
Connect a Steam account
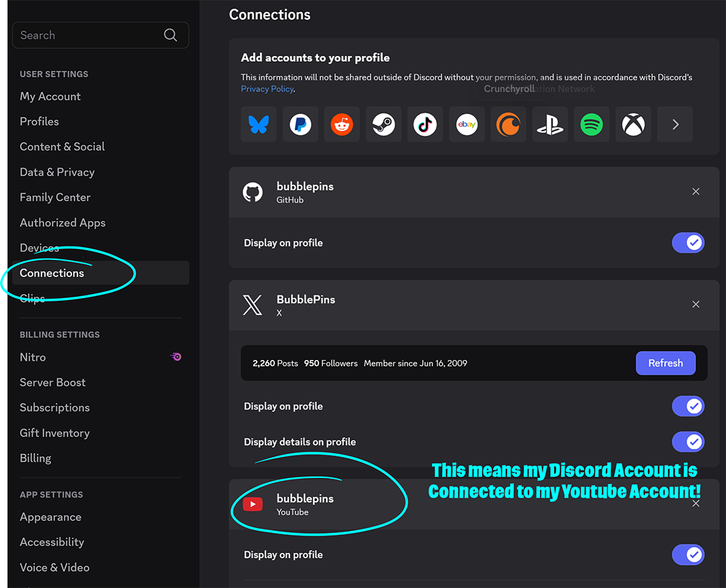[x=383, y=124]
